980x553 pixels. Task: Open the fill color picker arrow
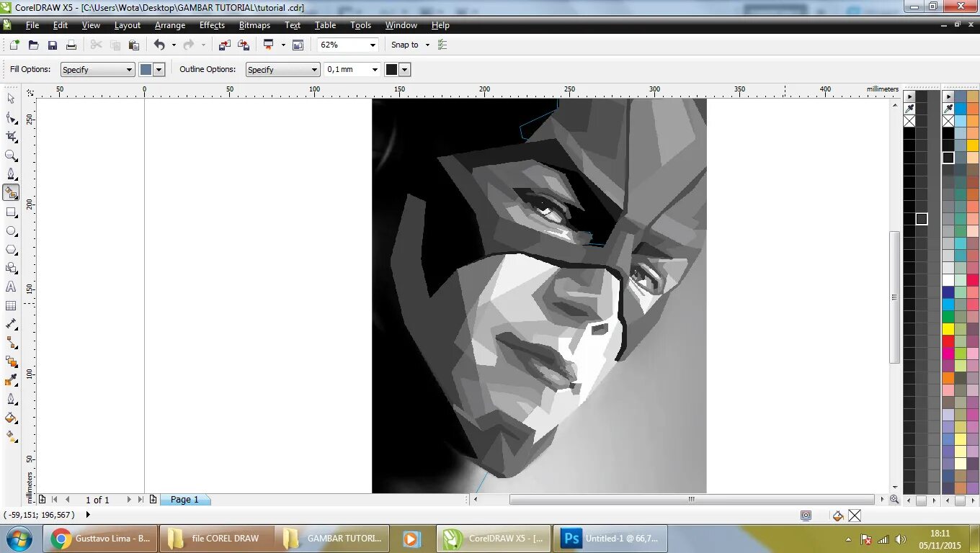click(x=159, y=70)
